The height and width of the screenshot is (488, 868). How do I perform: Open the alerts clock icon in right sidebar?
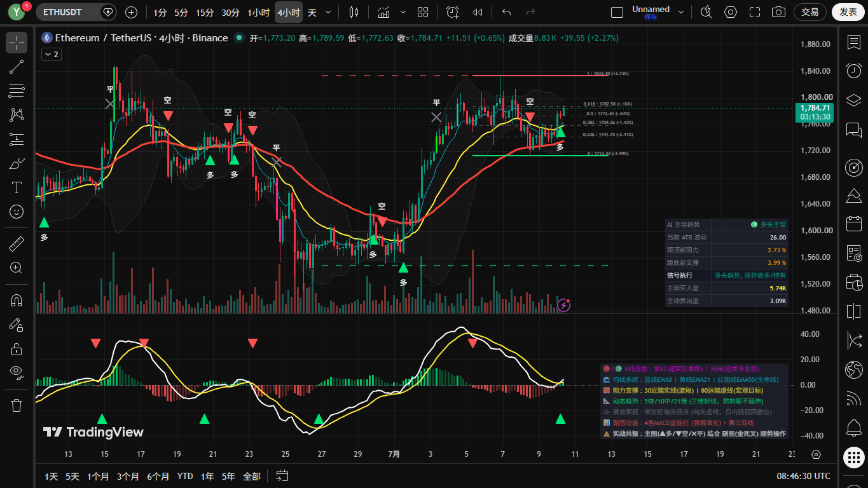[854, 71]
